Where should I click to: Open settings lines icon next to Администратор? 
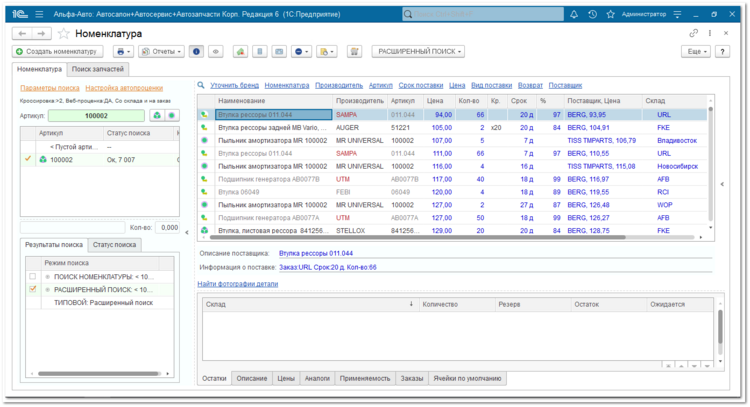[x=677, y=14]
